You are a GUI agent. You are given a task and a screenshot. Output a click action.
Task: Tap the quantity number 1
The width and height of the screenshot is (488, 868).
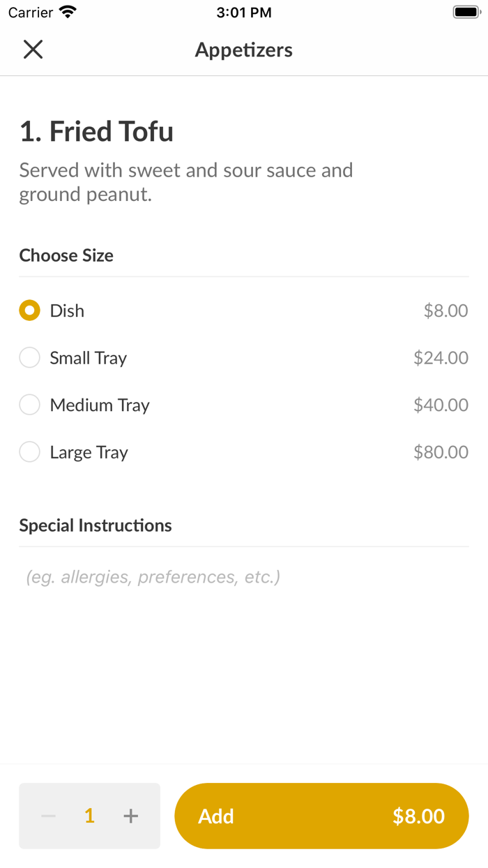coord(89,816)
